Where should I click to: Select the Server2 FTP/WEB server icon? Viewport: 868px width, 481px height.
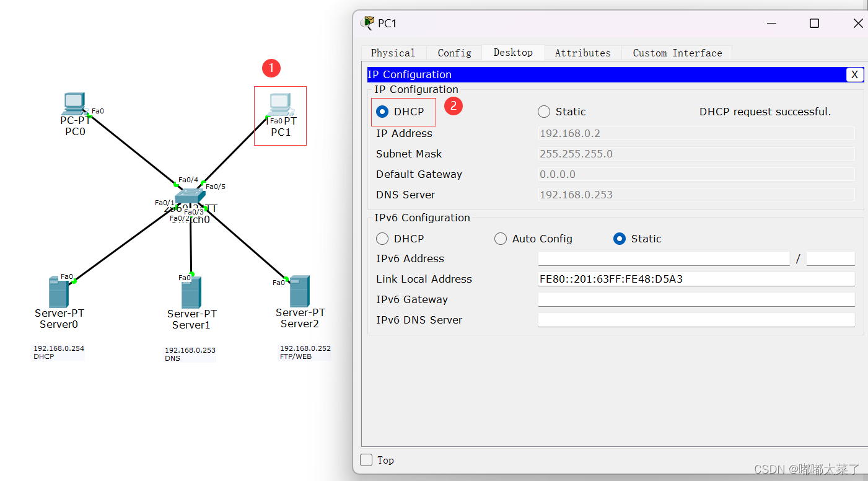click(299, 291)
